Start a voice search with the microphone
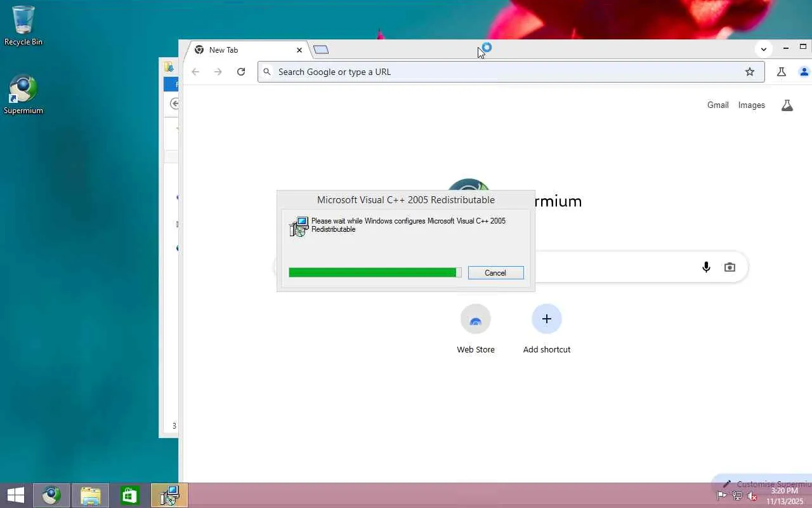812x508 pixels. [x=706, y=267]
